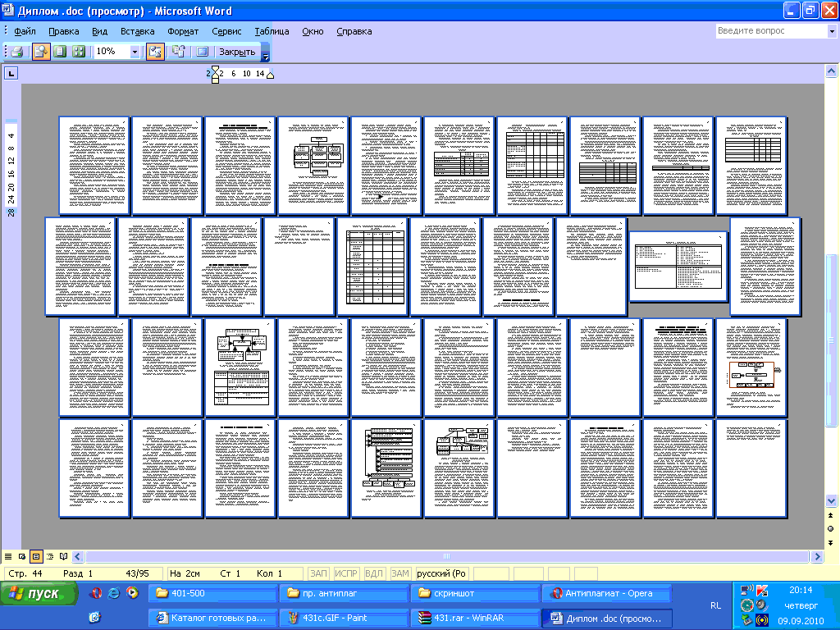Switch to the 'скриншот' folder taskbar button
This screenshot has height=630, width=840.
tap(475, 594)
